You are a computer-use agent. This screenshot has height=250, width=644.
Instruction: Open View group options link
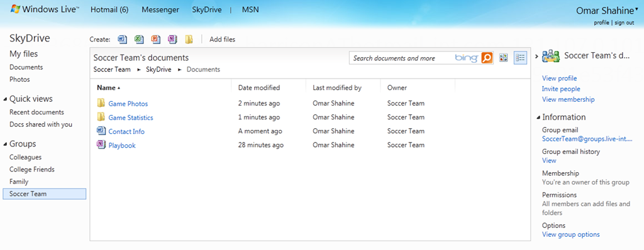[x=571, y=234]
